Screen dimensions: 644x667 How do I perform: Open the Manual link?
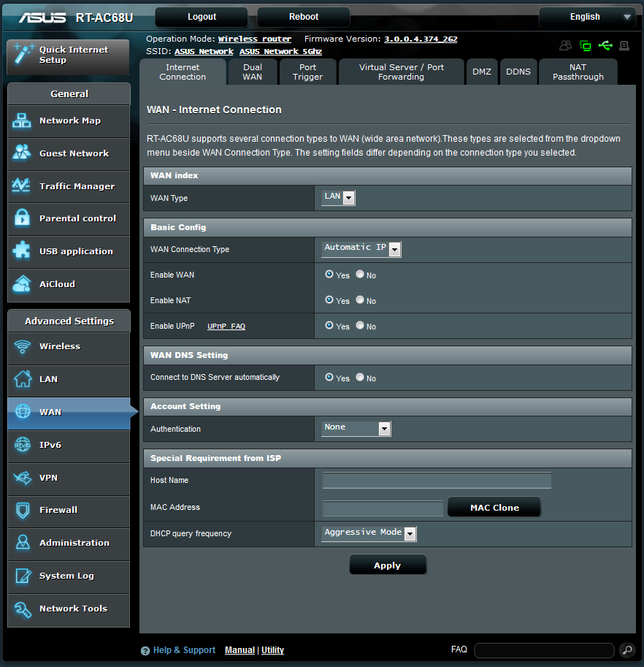click(x=239, y=650)
